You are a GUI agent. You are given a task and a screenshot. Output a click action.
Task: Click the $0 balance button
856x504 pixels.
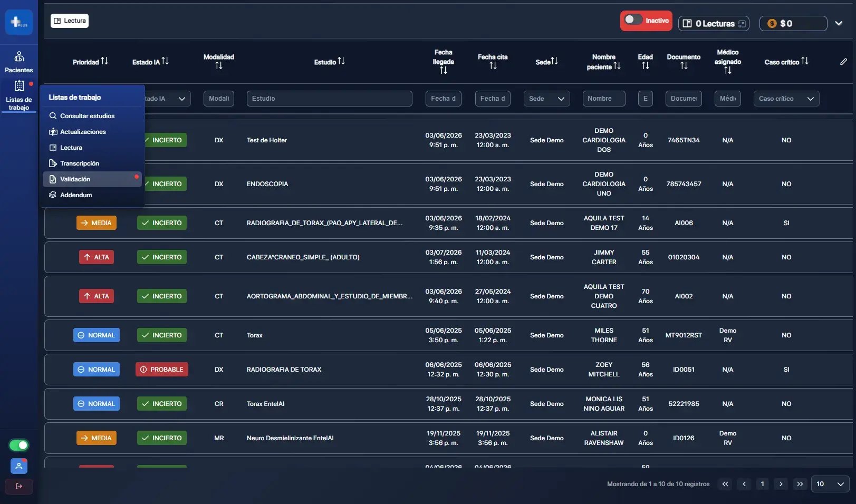(793, 23)
